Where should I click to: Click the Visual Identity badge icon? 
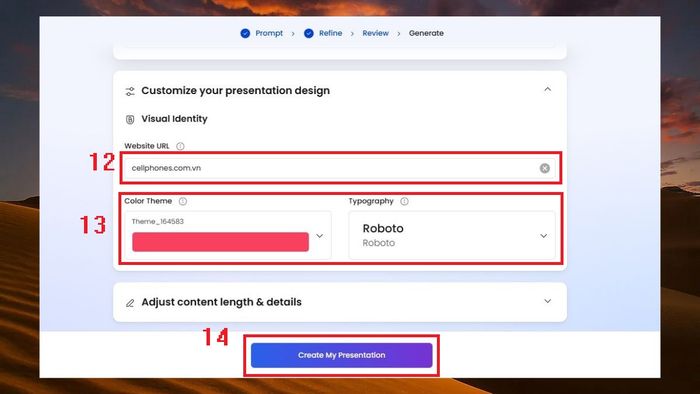[x=130, y=119]
